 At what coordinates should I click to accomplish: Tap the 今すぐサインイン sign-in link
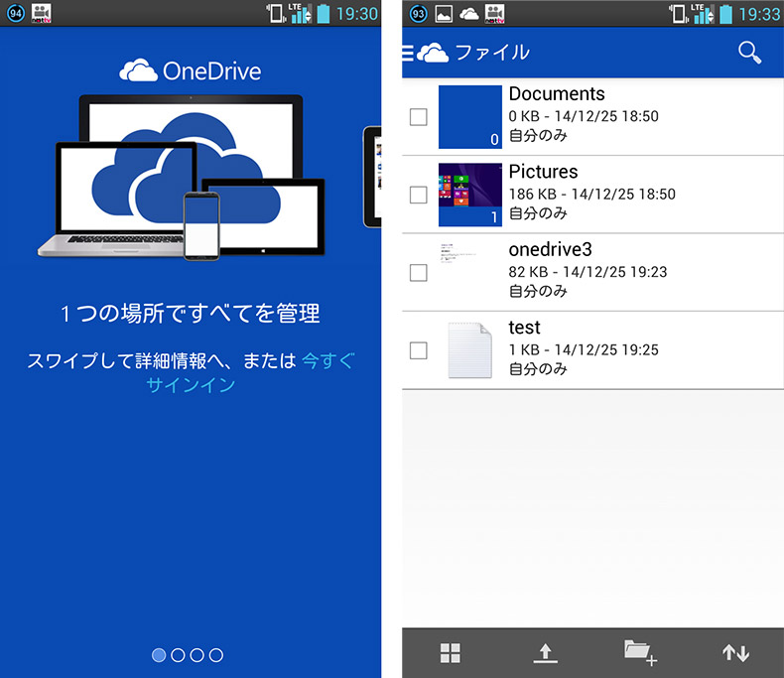coord(250,372)
